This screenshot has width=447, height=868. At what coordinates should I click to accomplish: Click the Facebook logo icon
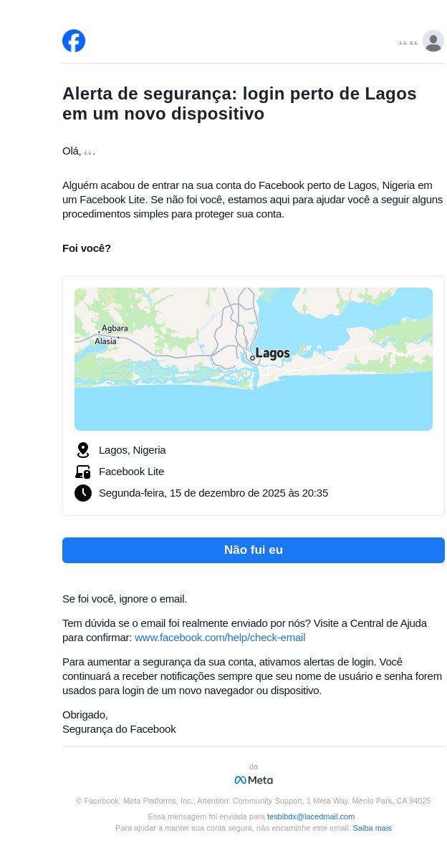pos(74,41)
